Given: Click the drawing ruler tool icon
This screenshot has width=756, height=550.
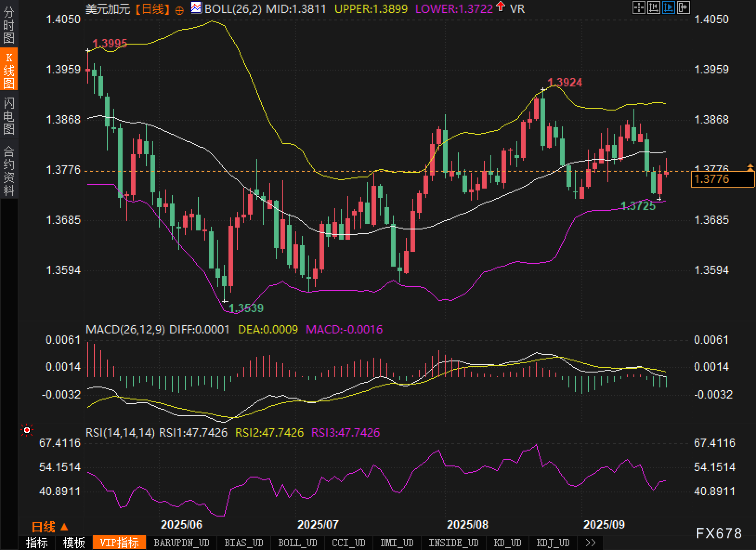Looking at the screenshot, I should point(654,7).
